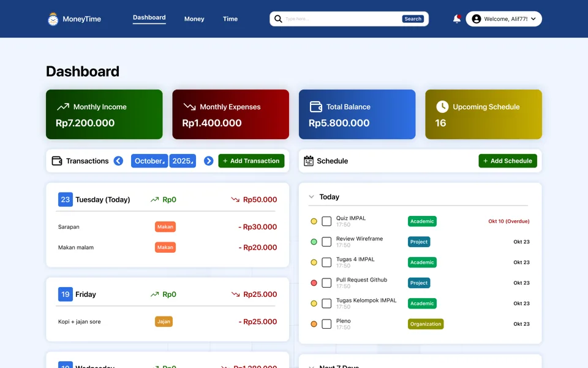Check the Tugas Kelompok IMPAL task
588x368 pixels.
click(x=326, y=304)
